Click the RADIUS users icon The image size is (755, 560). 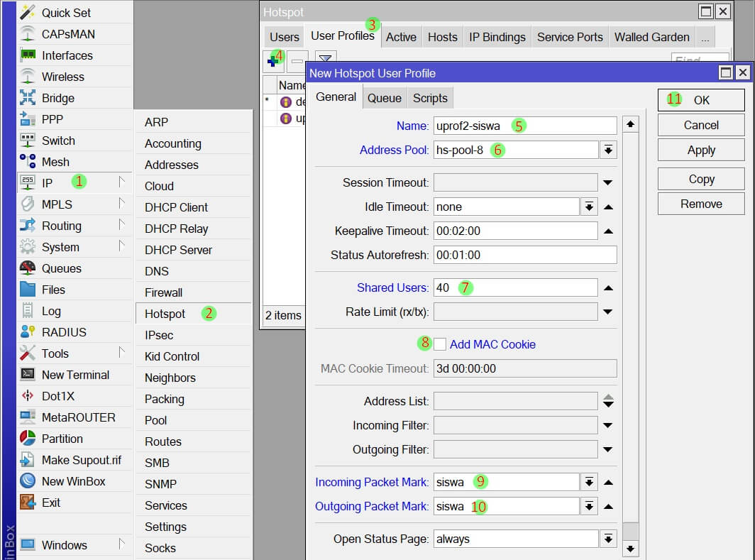(x=28, y=332)
